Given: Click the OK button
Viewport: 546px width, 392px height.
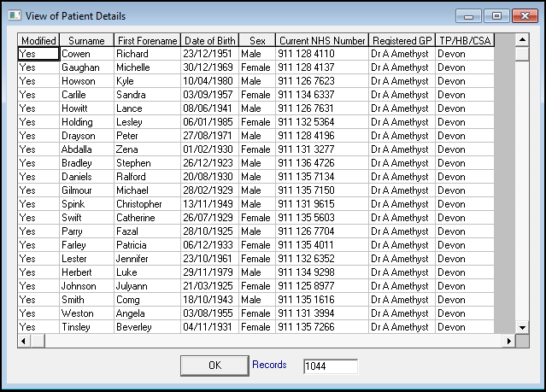Looking at the screenshot, I should [x=214, y=366].
